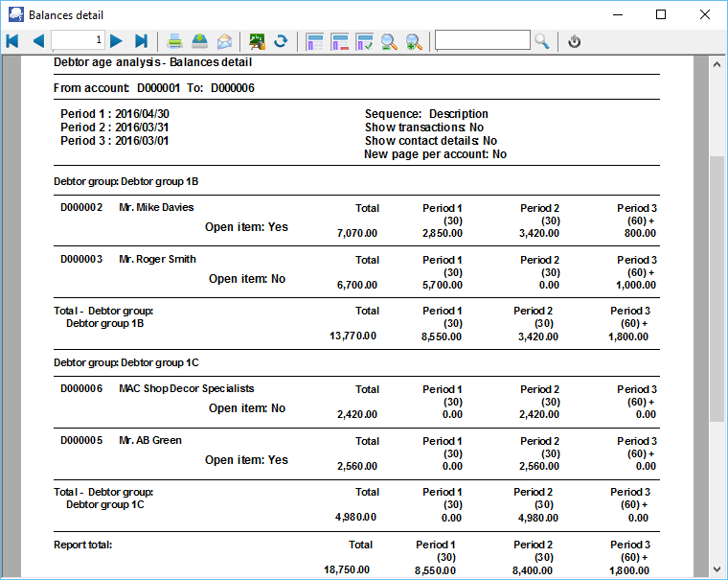This screenshot has height=580, width=728.
Task: Click the green chalkboard design icon
Action: pyautogui.click(x=257, y=41)
